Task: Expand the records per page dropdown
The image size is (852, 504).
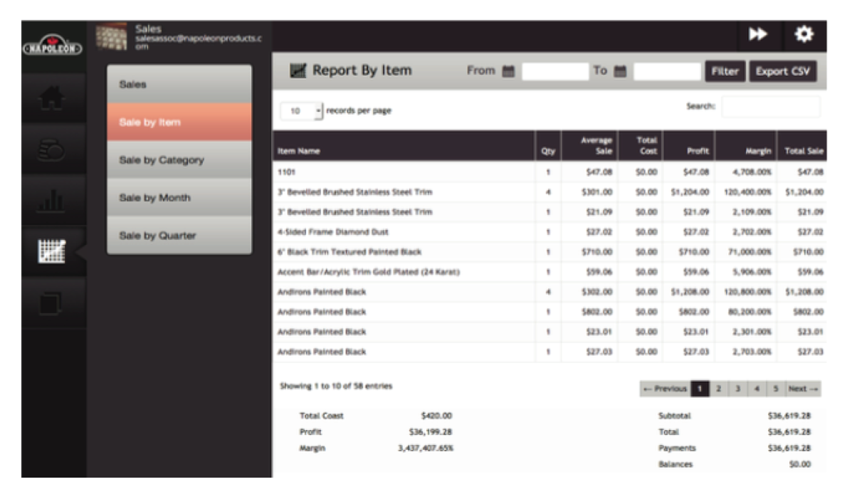Action: coord(302,111)
